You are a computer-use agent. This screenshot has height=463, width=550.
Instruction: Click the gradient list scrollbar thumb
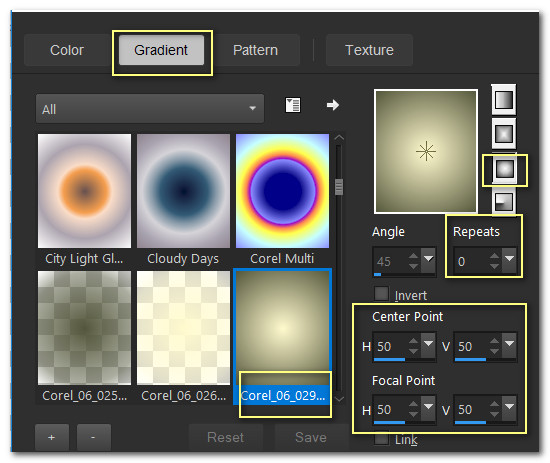pos(338,187)
